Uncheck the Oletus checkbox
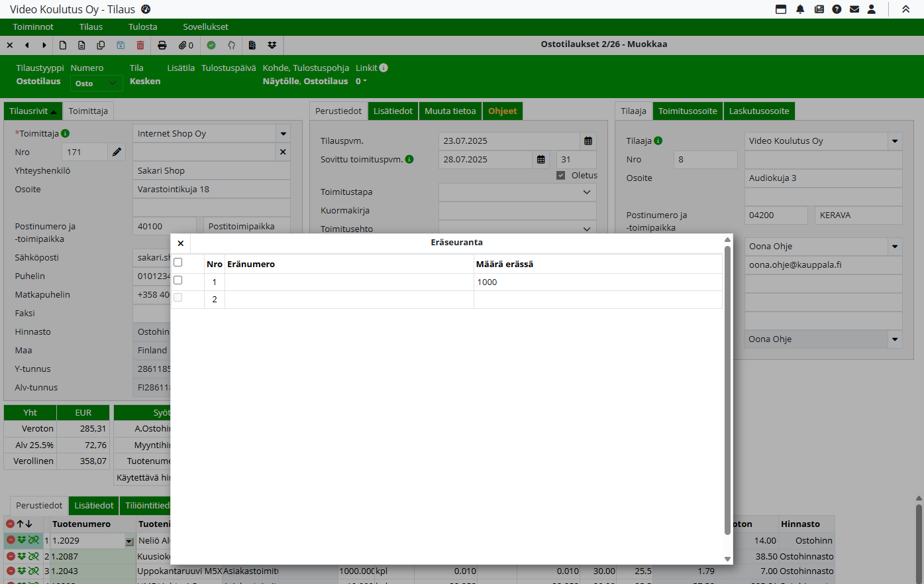This screenshot has height=584, width=924. [x=561, y=176]
